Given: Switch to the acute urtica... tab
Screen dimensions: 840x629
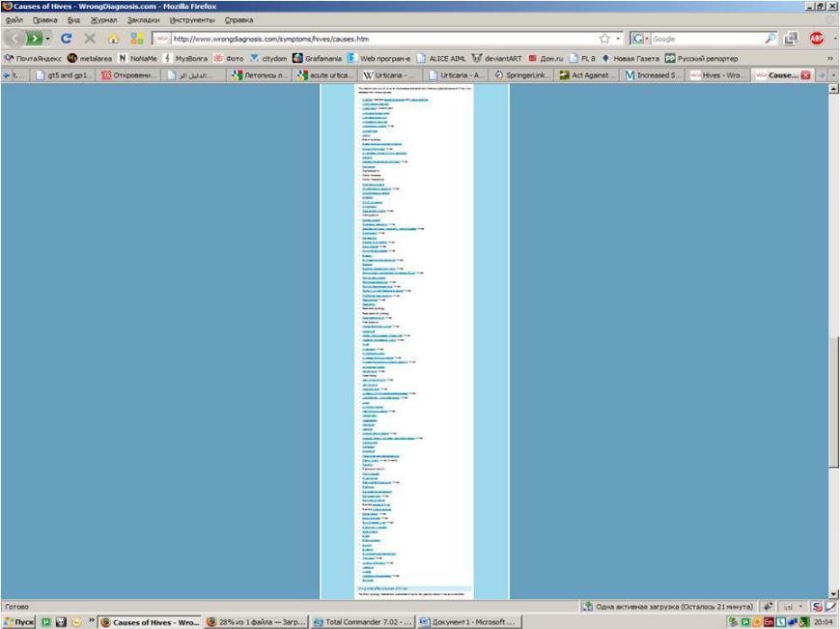Looking at the screenshot, I should coord(324,75).
